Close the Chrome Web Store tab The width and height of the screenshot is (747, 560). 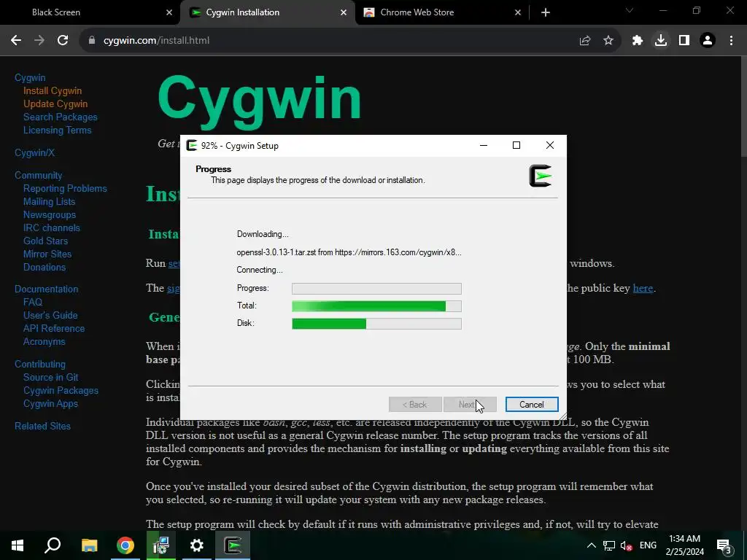click(518, 12)
